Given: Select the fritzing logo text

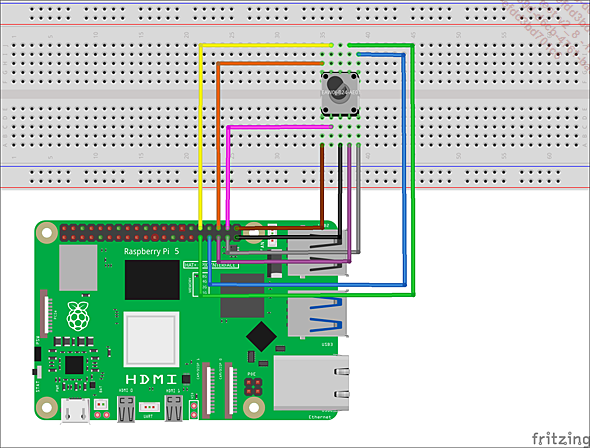Looking at the screenshot, I should click(561, 439).
